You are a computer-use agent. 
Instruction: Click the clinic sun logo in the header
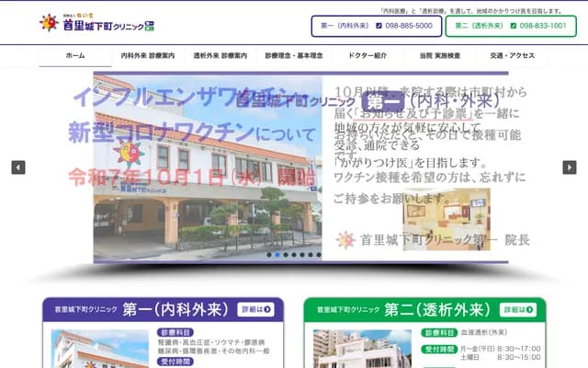coord(49,22)
